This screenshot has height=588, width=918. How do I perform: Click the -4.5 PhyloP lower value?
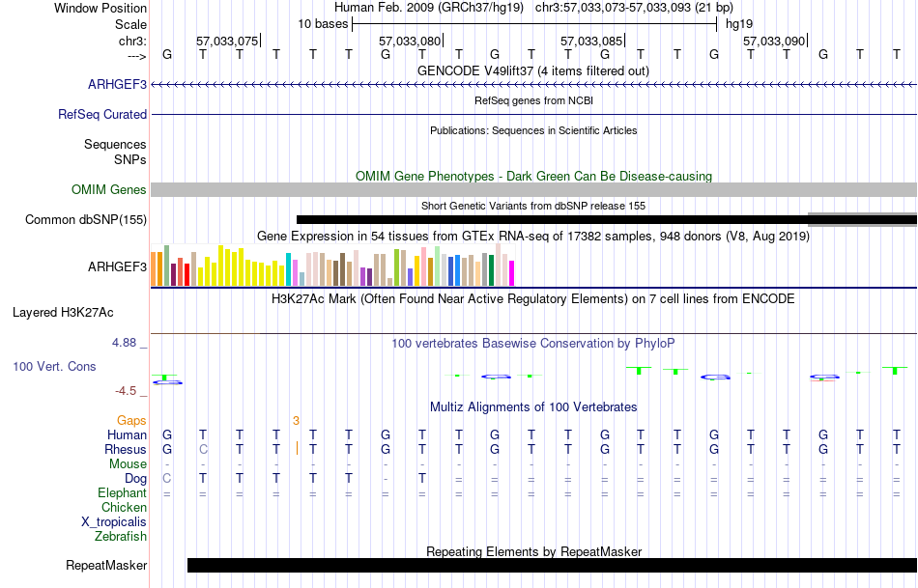tap(126, 391)
